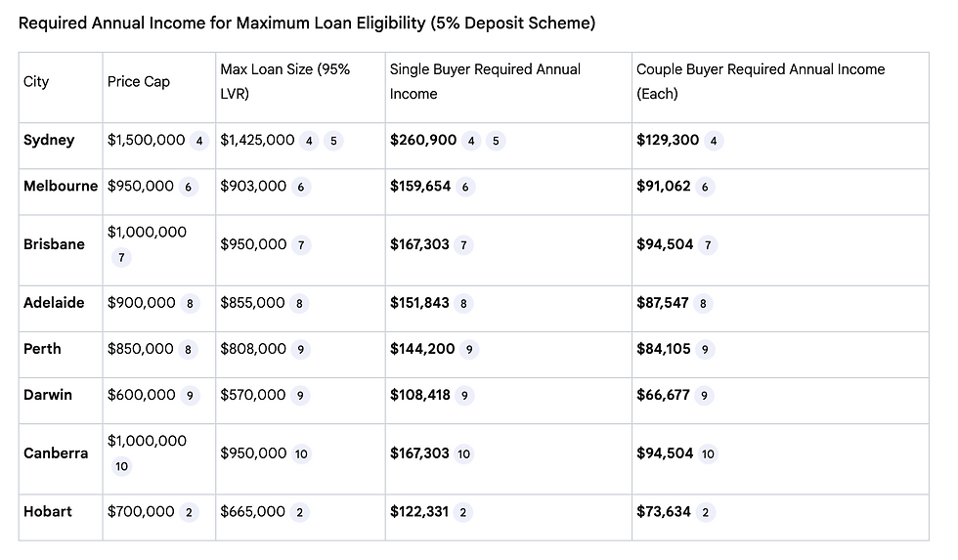Click citation 8 beside Perth's $850,000 price cap
The image size is (958, 560).
(x=189, y=350)
